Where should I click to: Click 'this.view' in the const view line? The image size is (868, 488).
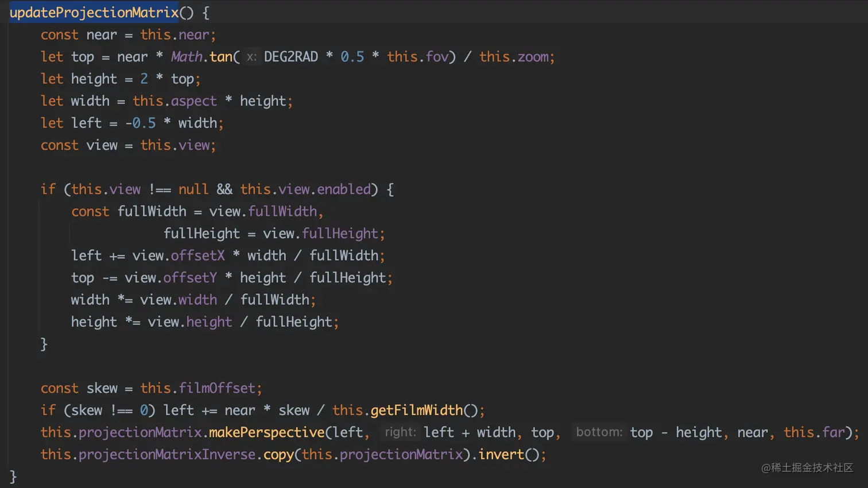175,145
